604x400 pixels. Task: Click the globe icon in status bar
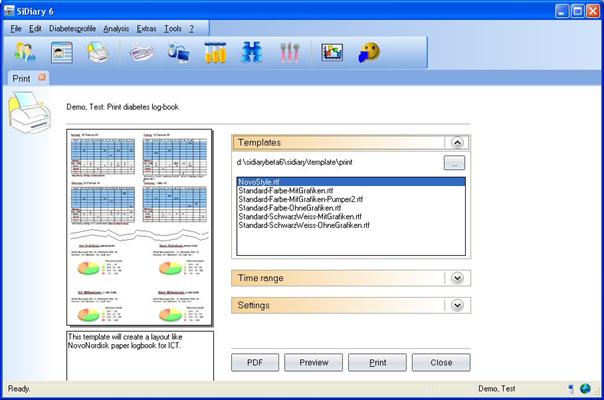tap(585, 388)
